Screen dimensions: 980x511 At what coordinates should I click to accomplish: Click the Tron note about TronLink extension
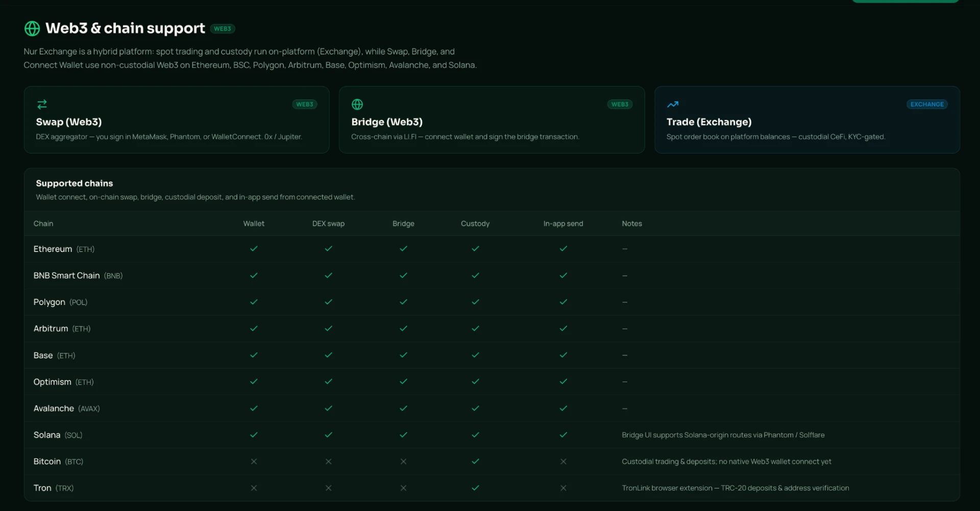735,488
